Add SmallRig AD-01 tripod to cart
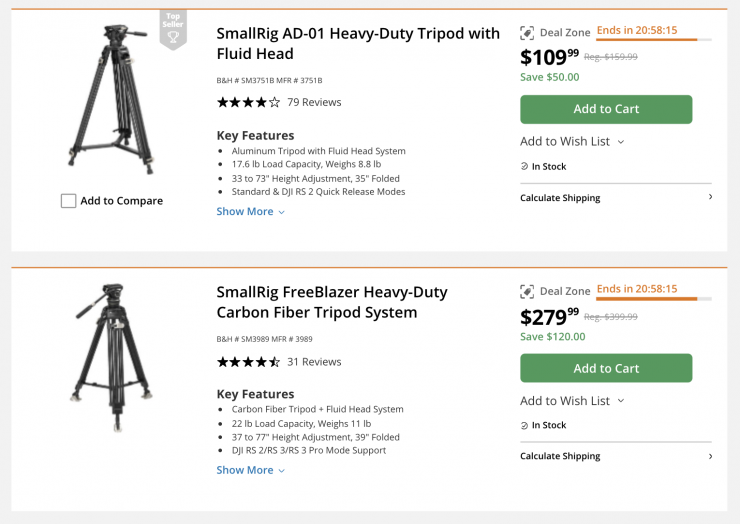The image size is (740, 524). click(606, 109)
